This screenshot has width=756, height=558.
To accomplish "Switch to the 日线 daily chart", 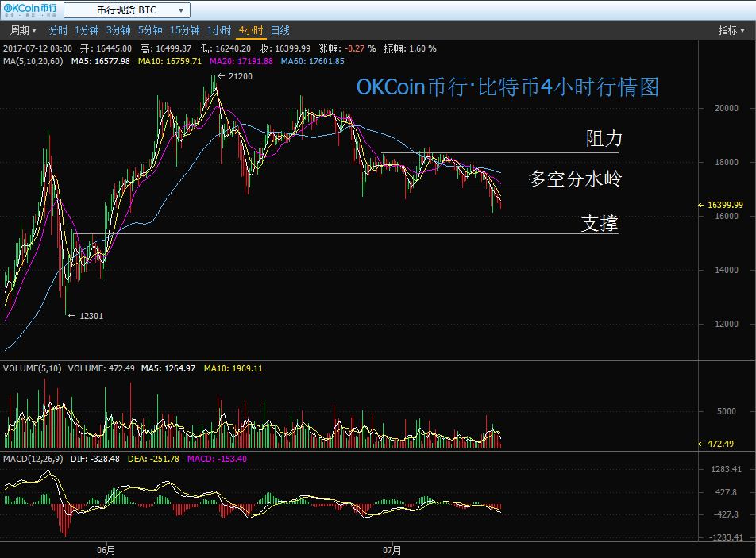I will 280,30.
